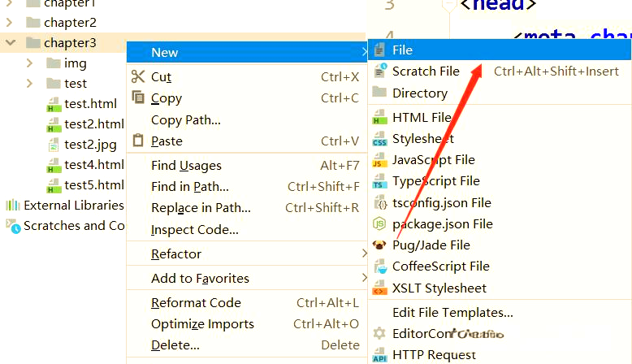Click the CoffeeScript File icon

[x=380, y=266]
